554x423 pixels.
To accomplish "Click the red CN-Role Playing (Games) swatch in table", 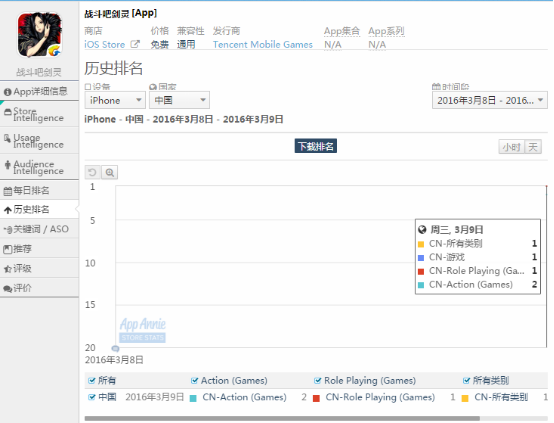I will pos(316,398).
